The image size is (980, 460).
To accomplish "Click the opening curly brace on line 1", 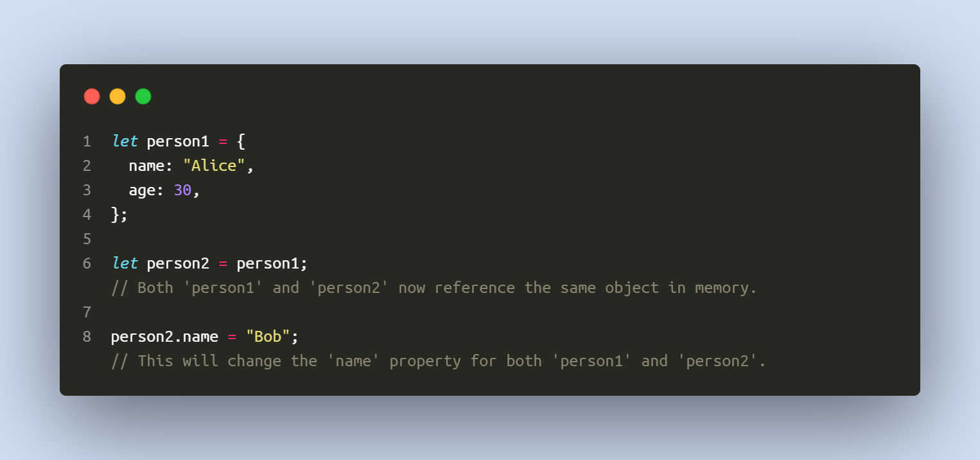I will pos(241,141).
